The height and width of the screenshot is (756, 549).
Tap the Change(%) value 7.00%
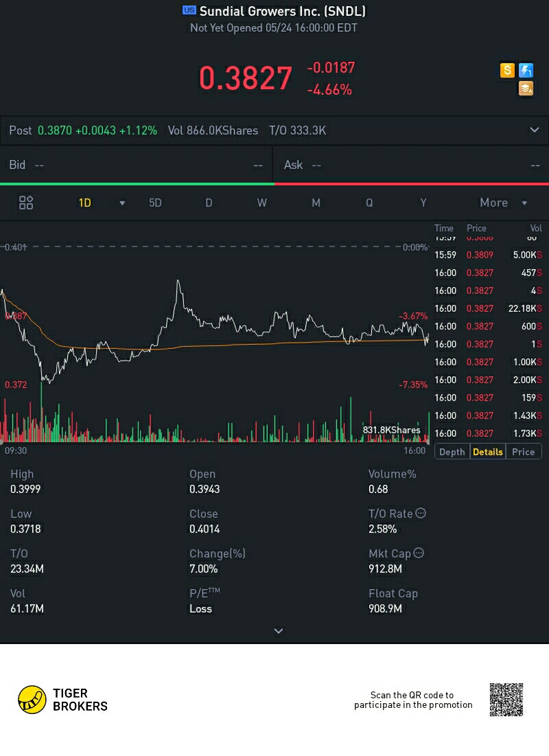coord(203,569)
